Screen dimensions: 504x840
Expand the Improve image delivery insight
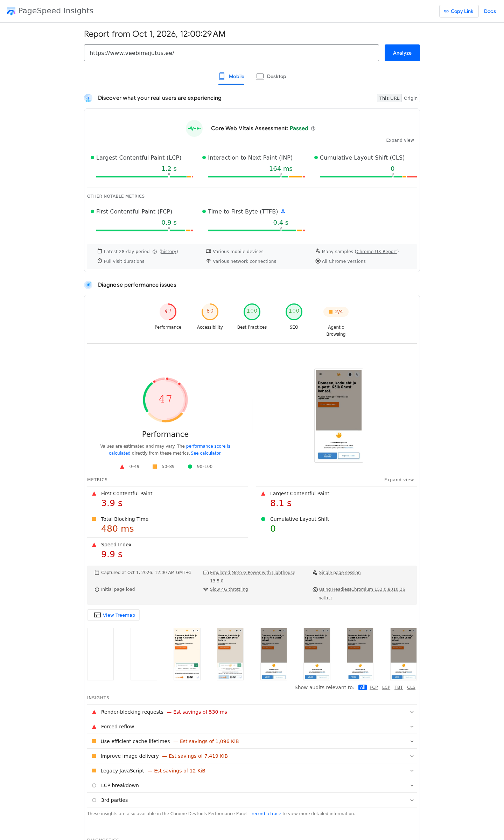pyautogui.click(x=252, y=756)
